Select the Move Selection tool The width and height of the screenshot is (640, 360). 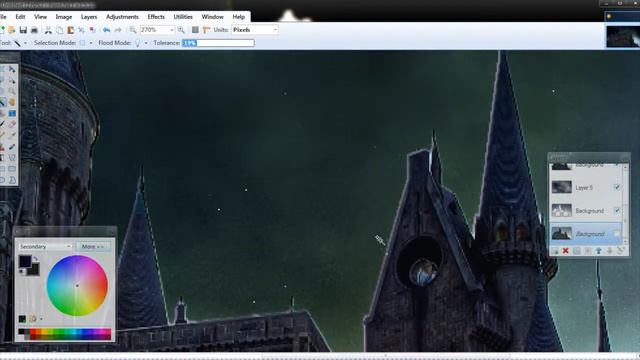(x=12, y=80)
